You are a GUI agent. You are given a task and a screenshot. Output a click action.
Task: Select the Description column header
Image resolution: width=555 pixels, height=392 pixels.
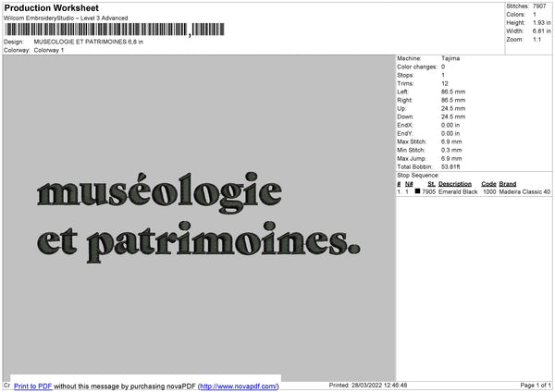pyautogui.click(x=455, y=184)
